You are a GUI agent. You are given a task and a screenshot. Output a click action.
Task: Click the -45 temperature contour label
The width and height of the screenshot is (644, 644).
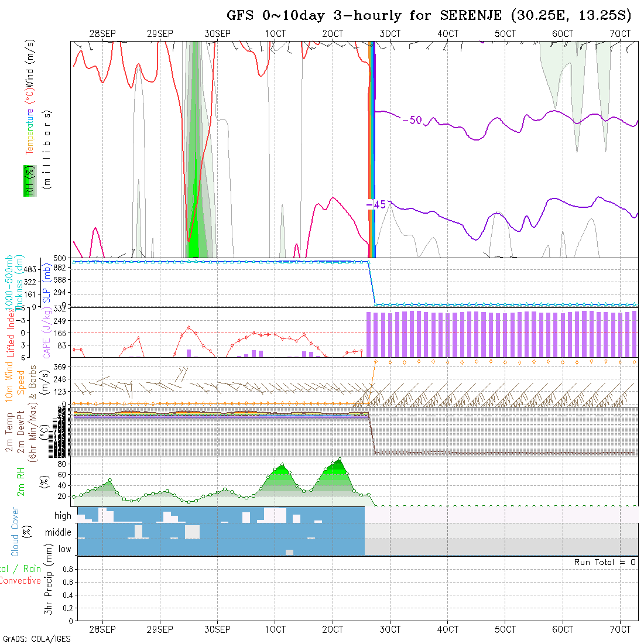(x=376, y=204)
